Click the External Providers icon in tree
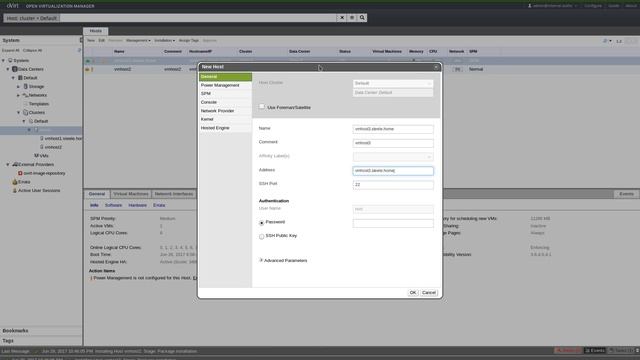This screenshot has width=640, height=360. pyautogui.click(x=15, y=164)
